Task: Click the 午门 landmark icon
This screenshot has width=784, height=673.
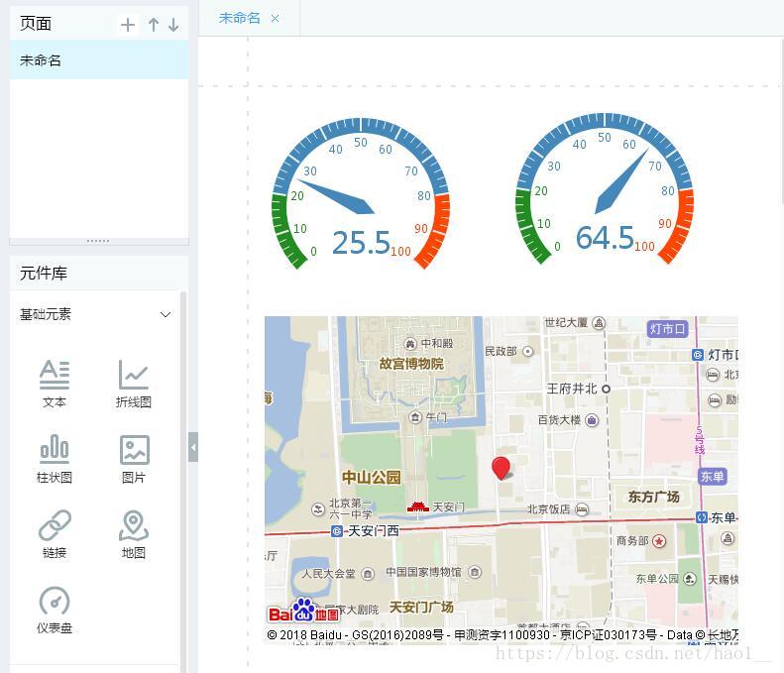Action: (415, 417)
